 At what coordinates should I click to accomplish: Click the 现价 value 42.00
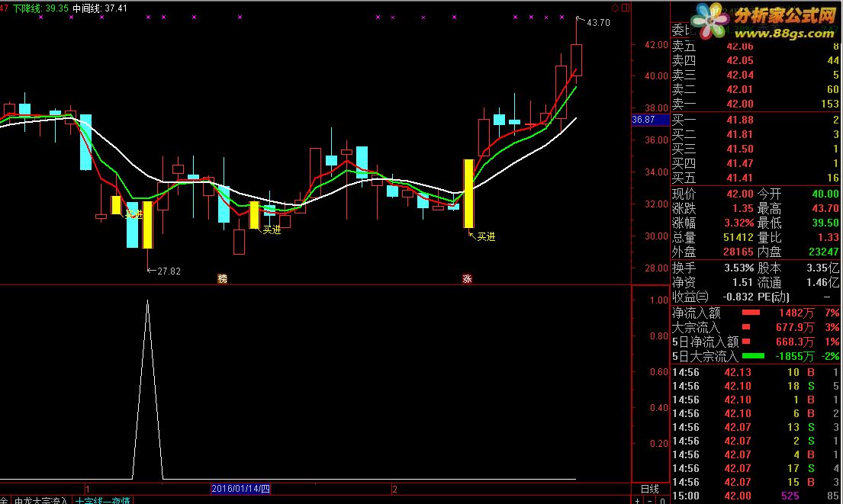(740, 194)
